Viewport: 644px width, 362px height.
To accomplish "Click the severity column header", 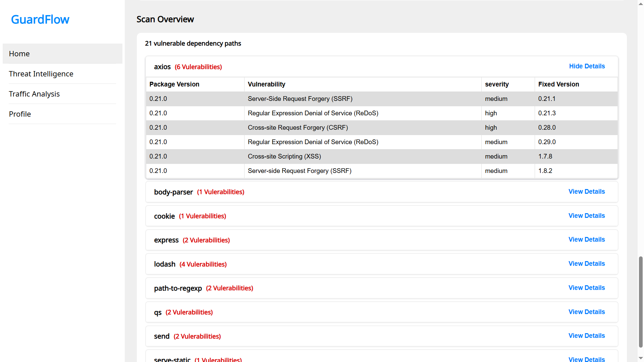I will (496, 84).
